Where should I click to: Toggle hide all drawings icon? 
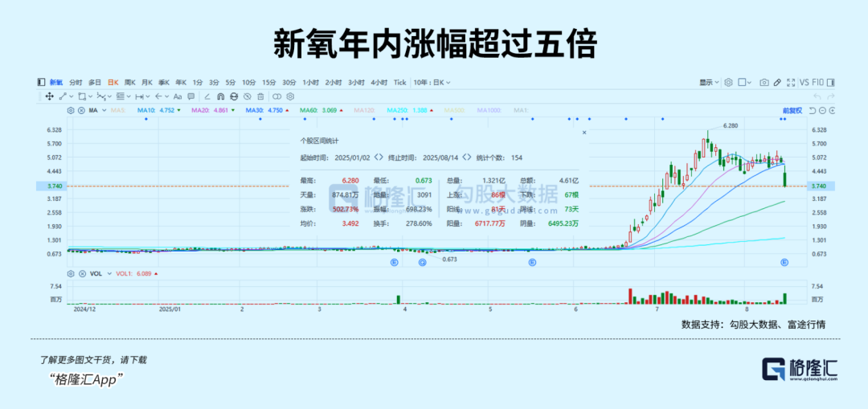(x=248, y=96)
